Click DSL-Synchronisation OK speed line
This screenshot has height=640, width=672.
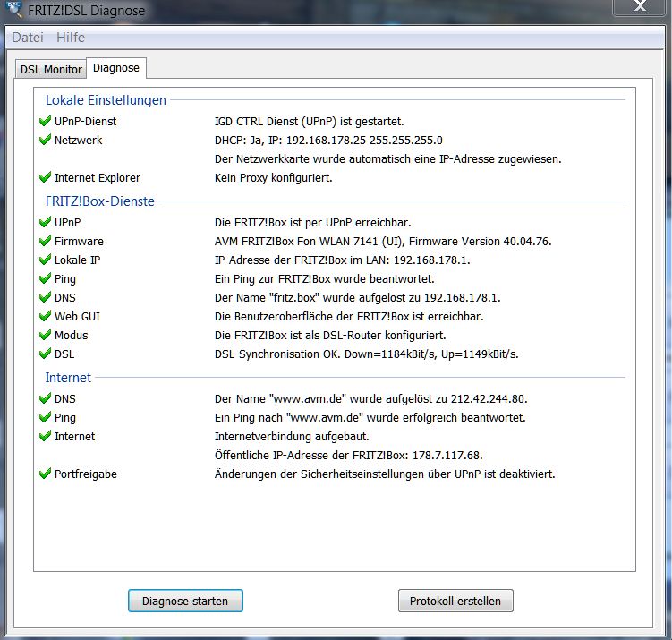coord(367,354)
